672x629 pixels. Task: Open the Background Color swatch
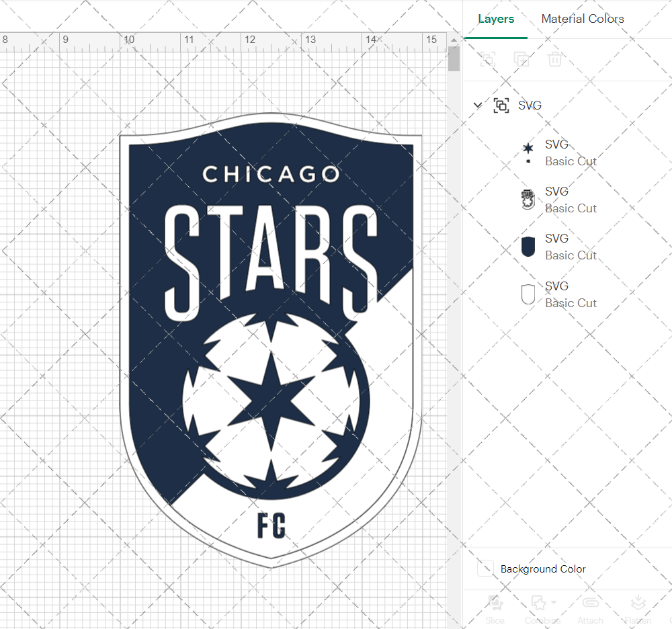tap(485, 569)
